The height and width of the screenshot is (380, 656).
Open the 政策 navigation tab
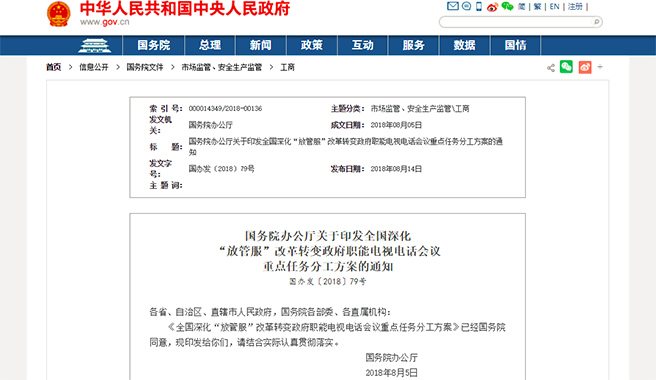pyautogui.click(x=312, y=45)
